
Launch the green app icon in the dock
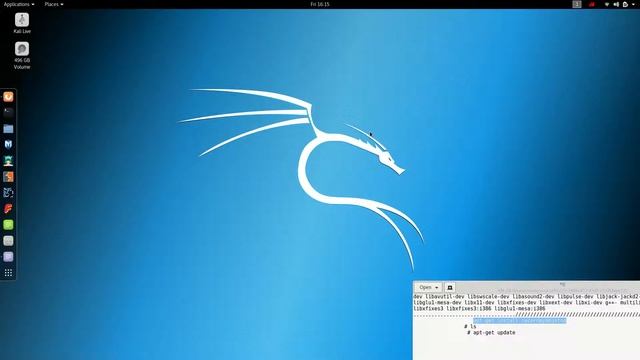point(8,225)
